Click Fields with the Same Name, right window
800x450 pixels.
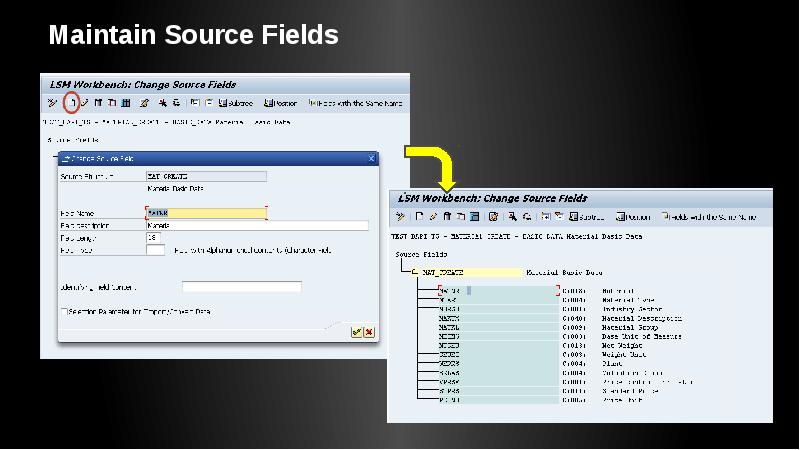pyautogui.click(x=709, y=217)
